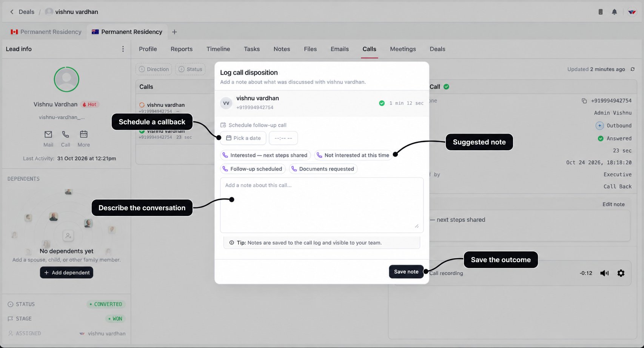Screen dimensions: 644x348
Task: Open the WON stage dropdown
Action: 115,319
